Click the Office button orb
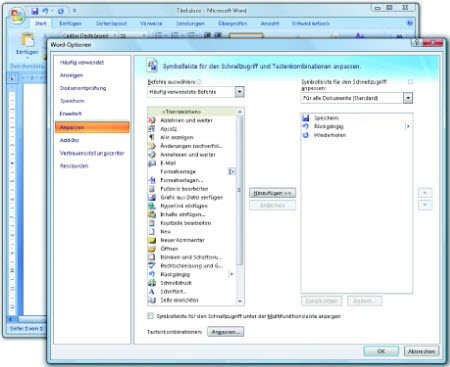This screenshot has height=367, width=450. pyautogui.click(x=17, y=16)
